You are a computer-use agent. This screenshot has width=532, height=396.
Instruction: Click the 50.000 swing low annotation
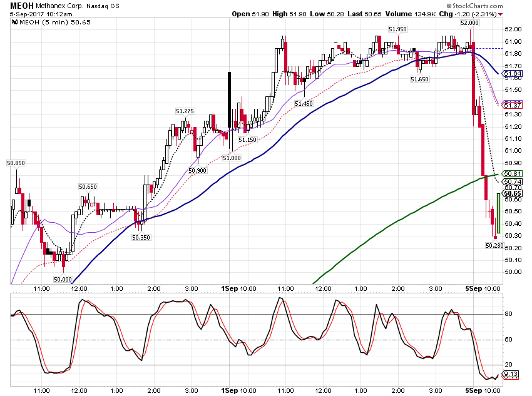point(63,280)
